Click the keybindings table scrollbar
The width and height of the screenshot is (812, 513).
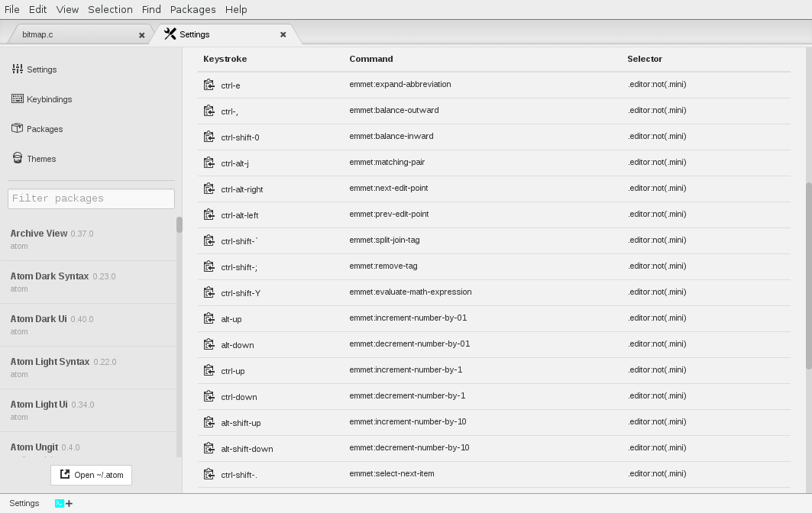(808, 276)
